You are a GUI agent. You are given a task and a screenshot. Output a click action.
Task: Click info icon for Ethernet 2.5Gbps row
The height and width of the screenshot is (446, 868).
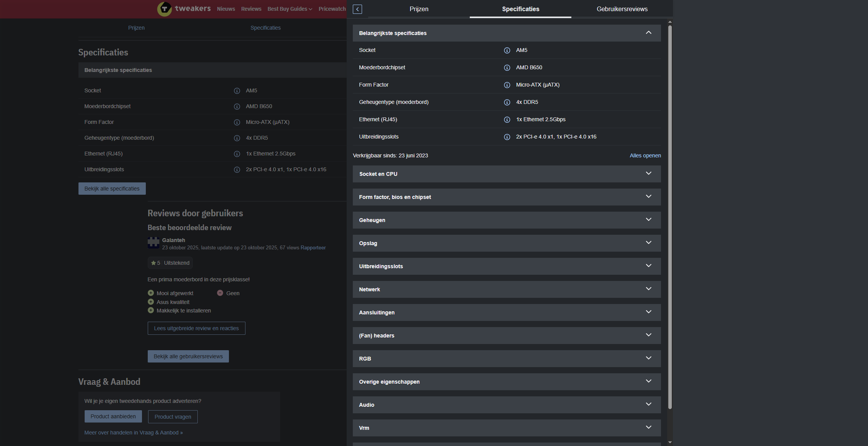coord(507,120)
